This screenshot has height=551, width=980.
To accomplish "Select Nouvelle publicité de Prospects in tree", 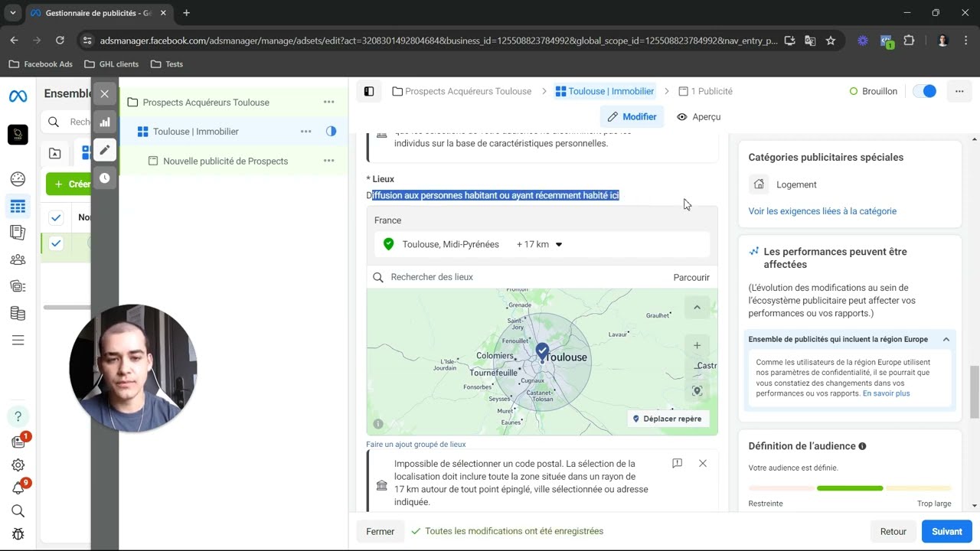I will (225, 161).
